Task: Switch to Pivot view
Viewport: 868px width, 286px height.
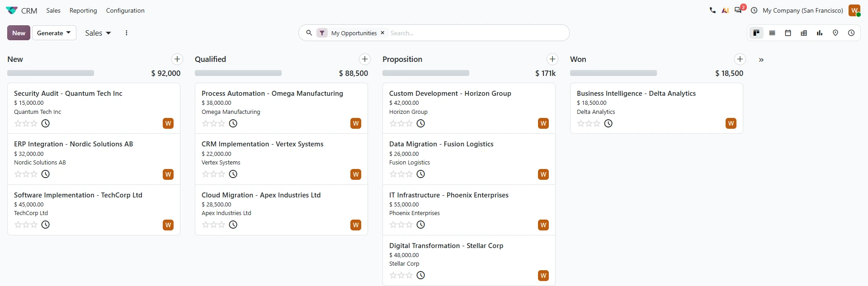Action: (804, 33)
